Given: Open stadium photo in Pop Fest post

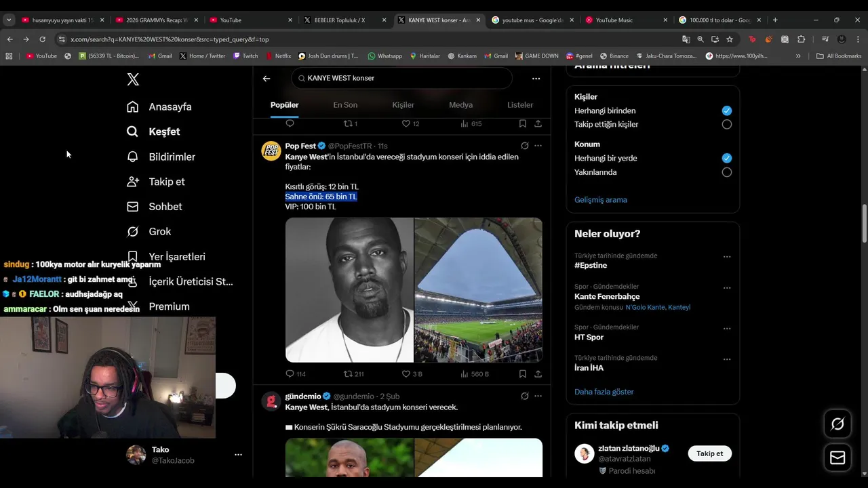Looking at the screenshot, I should [478, 290].
